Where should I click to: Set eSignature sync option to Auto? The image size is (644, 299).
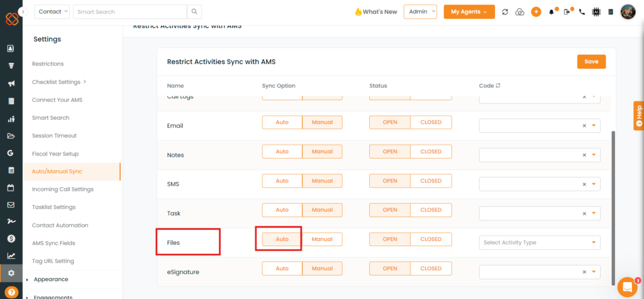coord(282,268)
